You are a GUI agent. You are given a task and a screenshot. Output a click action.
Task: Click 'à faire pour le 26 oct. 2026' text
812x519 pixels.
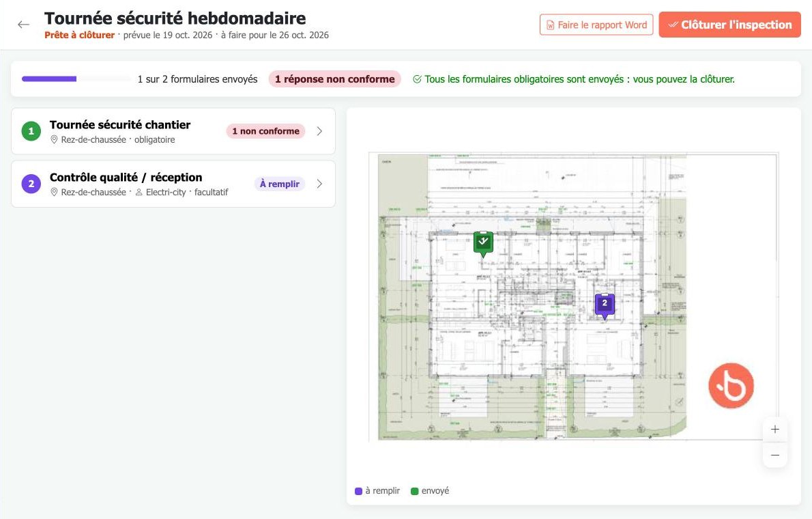(275, 36)
